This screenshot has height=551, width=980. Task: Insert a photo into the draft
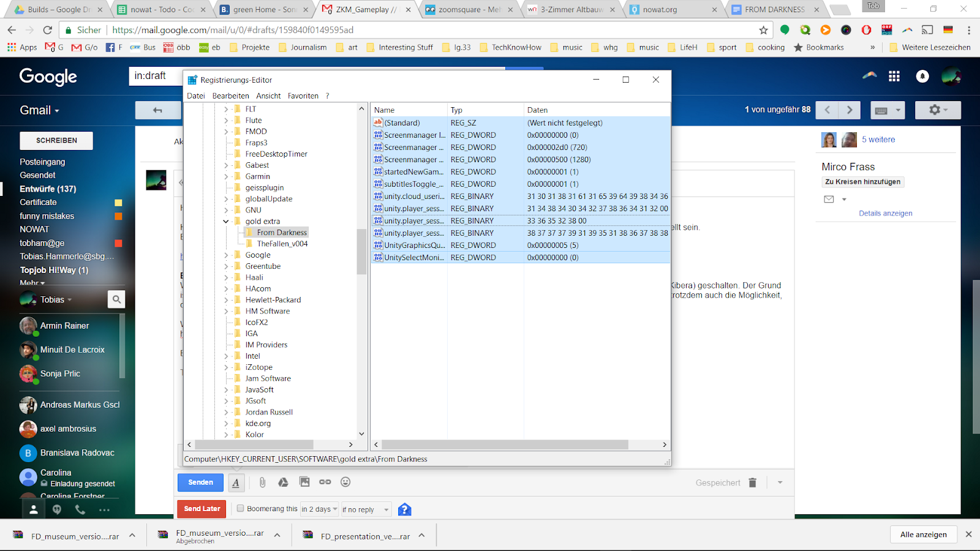coord(304,482)
